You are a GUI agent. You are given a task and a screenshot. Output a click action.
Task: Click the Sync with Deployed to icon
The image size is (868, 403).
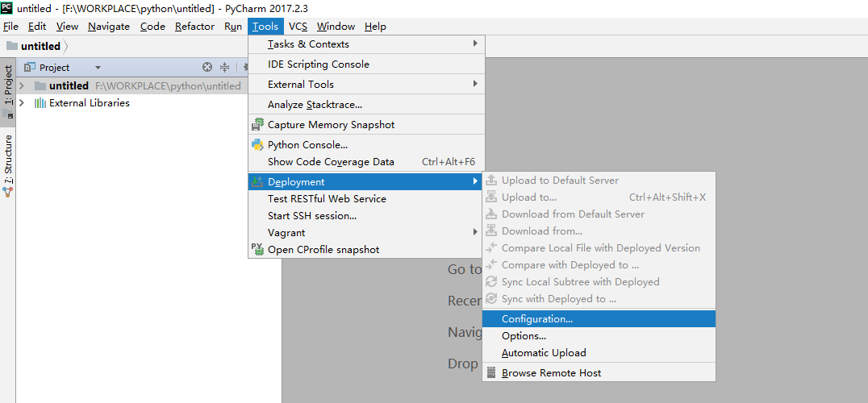[x=491, y=299]
